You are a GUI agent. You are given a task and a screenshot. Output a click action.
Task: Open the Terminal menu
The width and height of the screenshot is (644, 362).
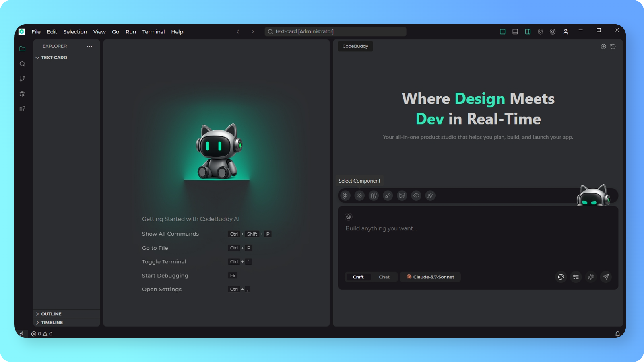pos(153,32)
